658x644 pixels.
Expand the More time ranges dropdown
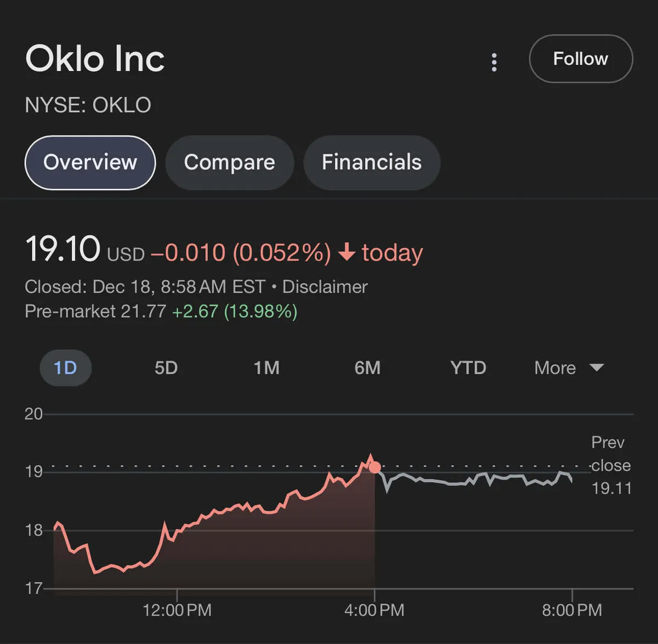point(555,368)
